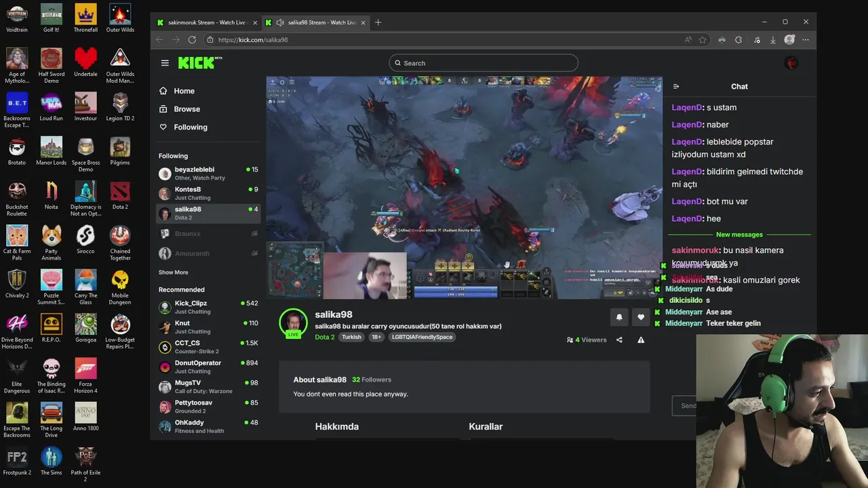Click the masked-face extension icon in toolbar
868x488 pixels.
(x=722, y=40)
